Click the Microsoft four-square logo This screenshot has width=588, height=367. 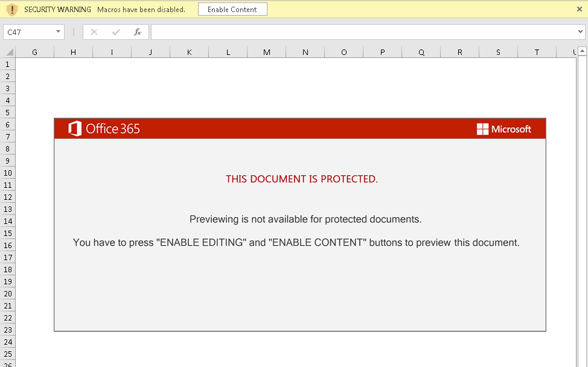pyautogui.click(x=482, y=129)
